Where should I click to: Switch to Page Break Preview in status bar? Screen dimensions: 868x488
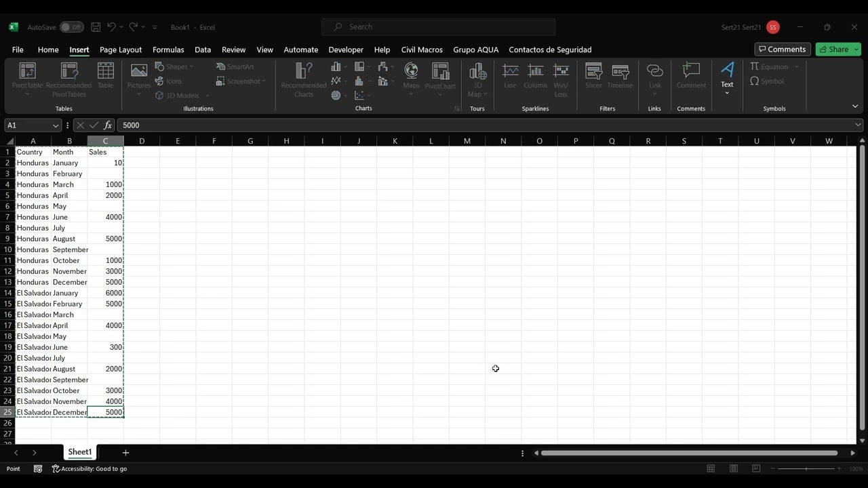[755, 468]
